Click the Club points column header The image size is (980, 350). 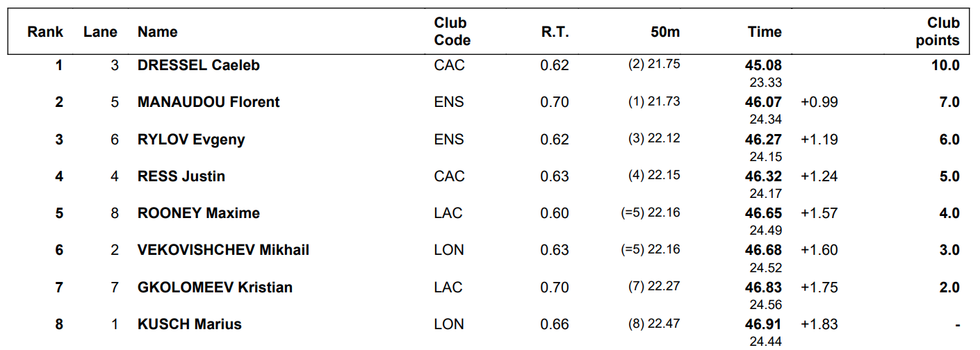(x=938, y=32)
